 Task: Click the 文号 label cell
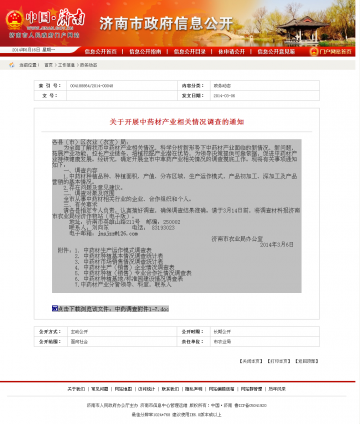50,96
